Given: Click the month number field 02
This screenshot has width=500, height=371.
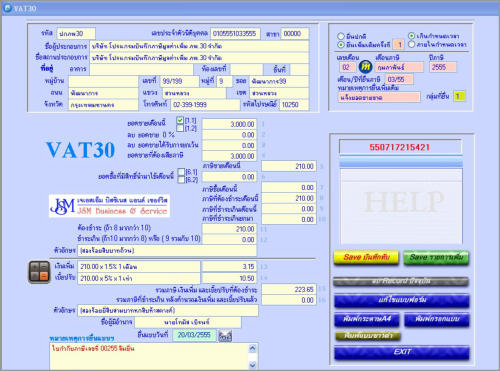Looking at the screenshot, I should tap(347, 67).
